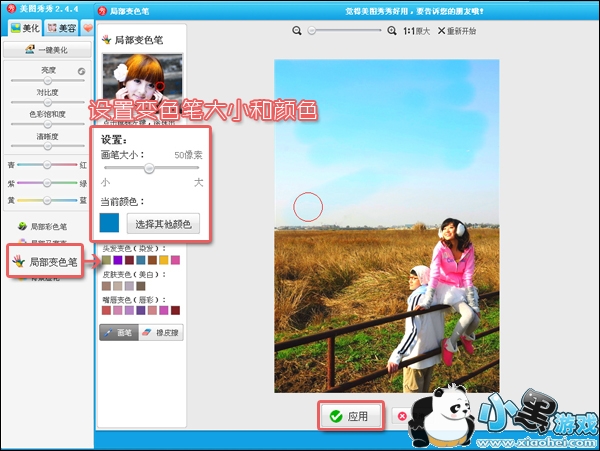The width and height of the screenshot is (600, 451).
Task: Click the sample portrait preview thumbnail
Action: [142, 77]
